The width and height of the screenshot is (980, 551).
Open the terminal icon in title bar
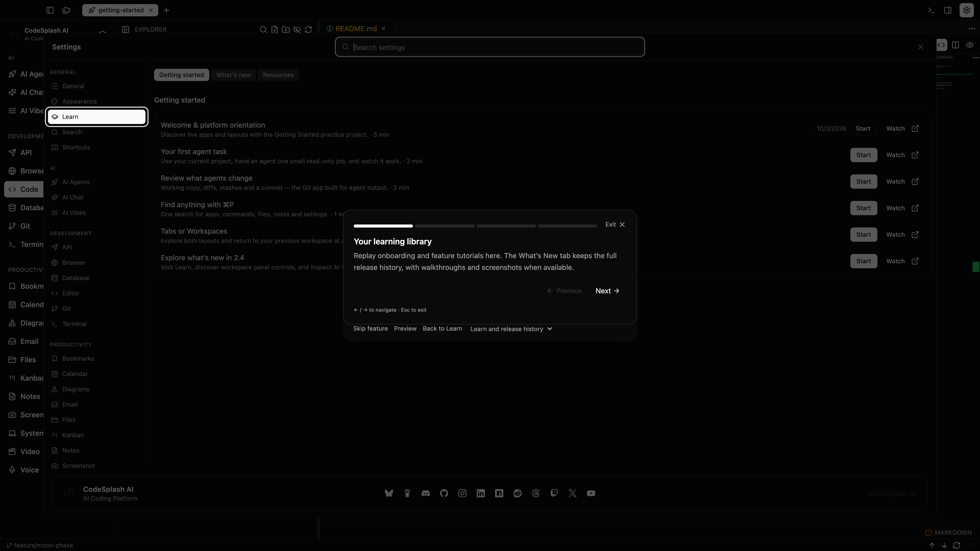pos(931,10)
